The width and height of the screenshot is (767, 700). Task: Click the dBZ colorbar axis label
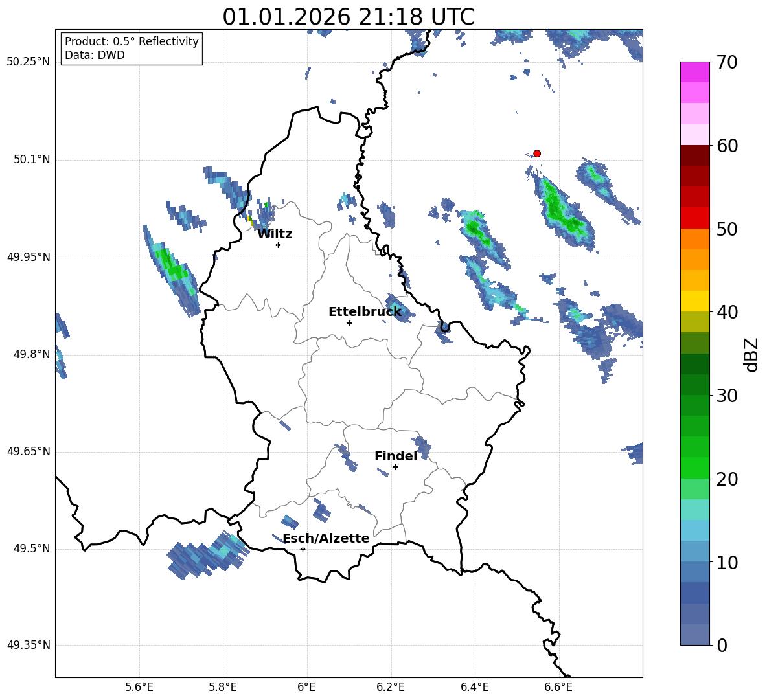pyautogui.click(x=752, y=354)
